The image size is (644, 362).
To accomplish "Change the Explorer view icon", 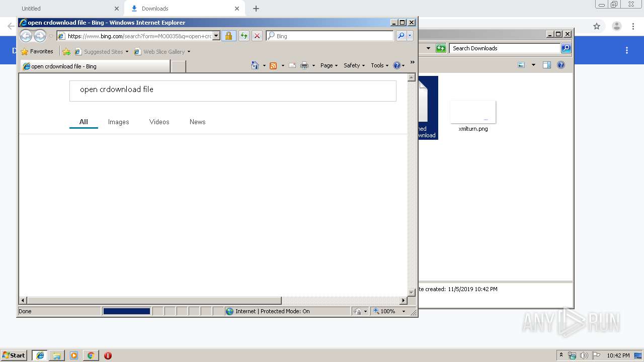I will click(x=521, y=65).
